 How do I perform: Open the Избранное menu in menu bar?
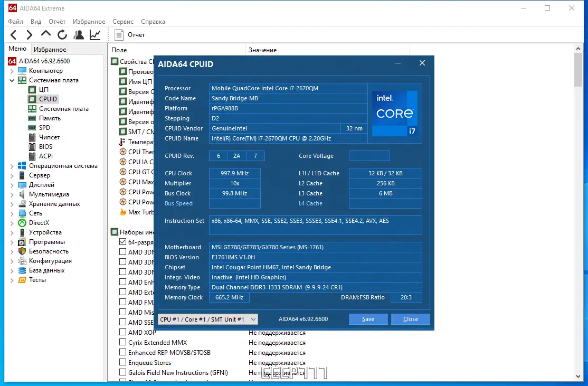[89, 21]
